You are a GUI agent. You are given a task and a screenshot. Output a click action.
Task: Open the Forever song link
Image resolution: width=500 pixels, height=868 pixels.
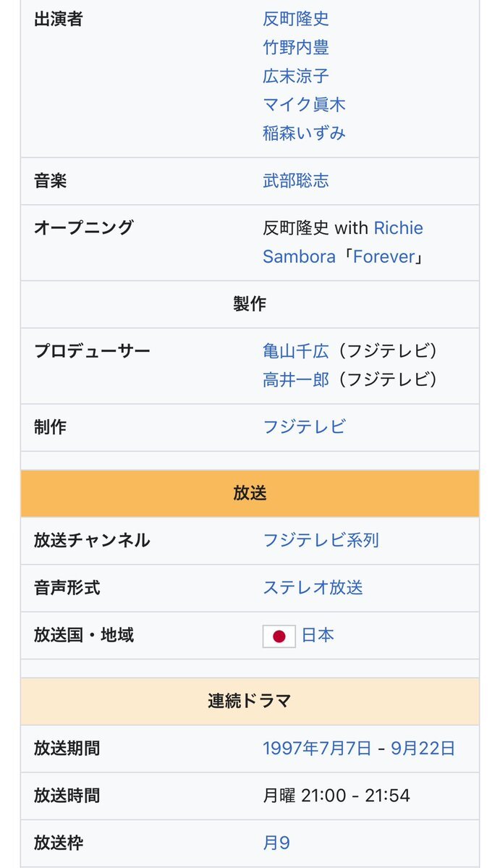click(384, 256)
